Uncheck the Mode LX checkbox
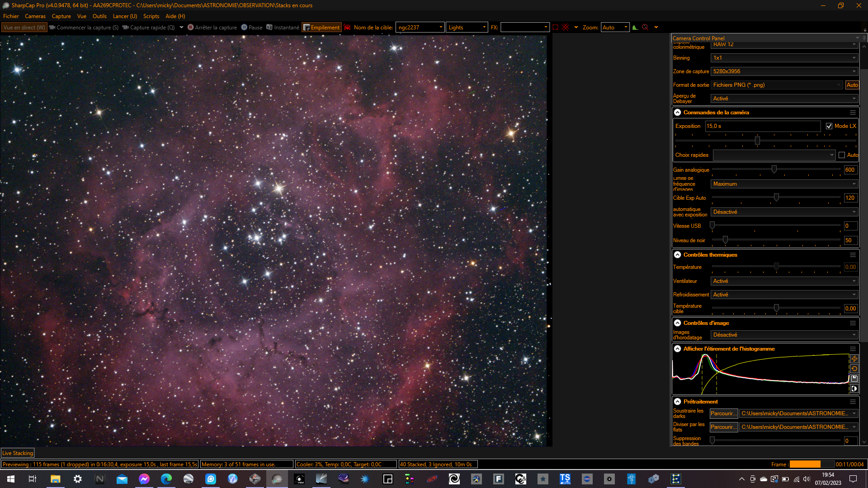The height and width of the screenshot is (488, 868). point(829,126)
